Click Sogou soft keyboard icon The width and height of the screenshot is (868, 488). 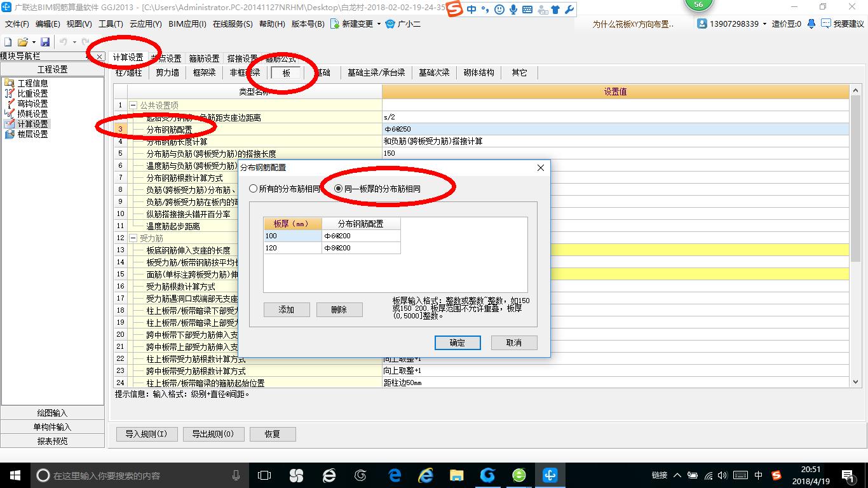pos(527,10)
